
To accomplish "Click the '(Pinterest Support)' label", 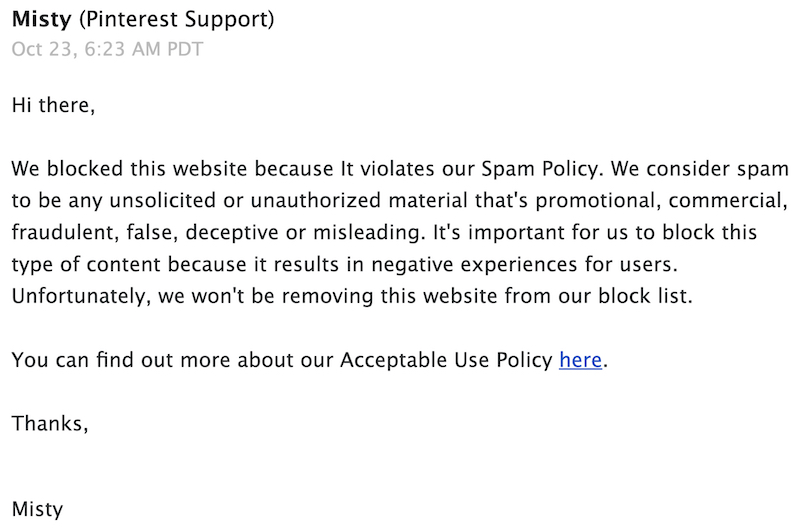I will coord(177,20).
